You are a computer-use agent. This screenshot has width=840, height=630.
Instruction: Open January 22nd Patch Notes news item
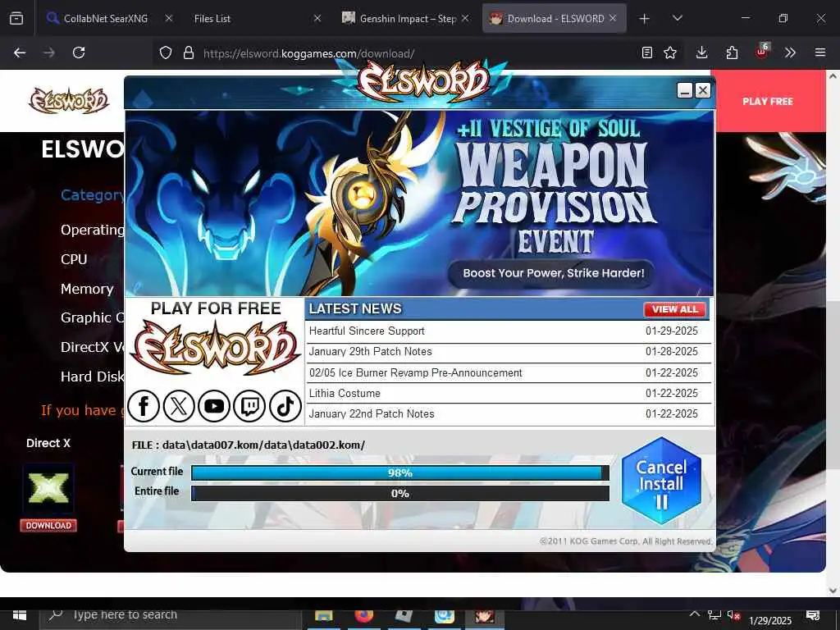tap(508, 414)
